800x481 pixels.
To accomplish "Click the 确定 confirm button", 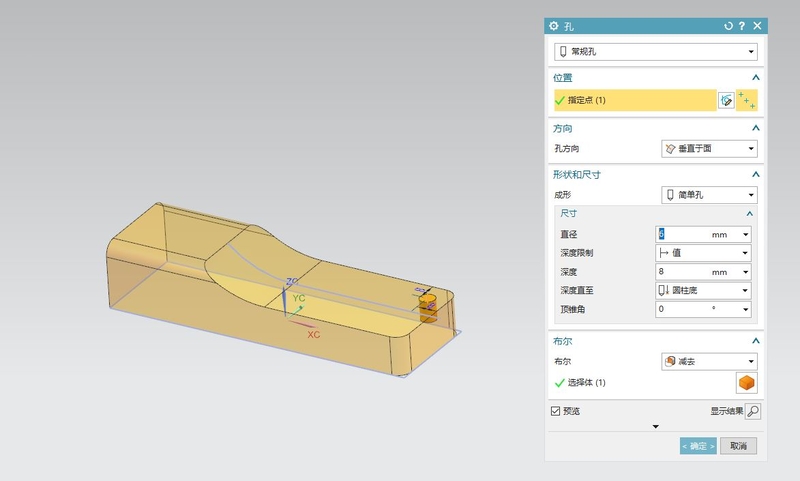I will 698,446.
